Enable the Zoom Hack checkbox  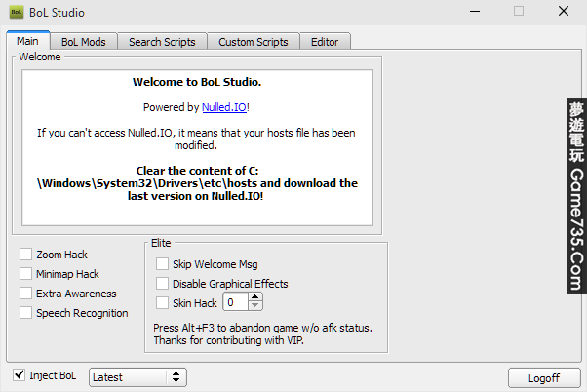[x=25, y=255]
